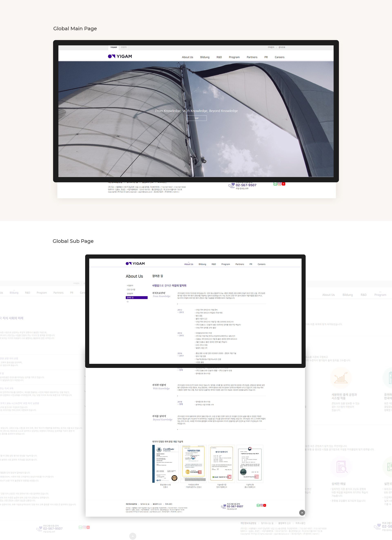Click the '2016 ~ 2017' timeline year
392x540 pixels.
pyautogui.click(x=180, y=355)
